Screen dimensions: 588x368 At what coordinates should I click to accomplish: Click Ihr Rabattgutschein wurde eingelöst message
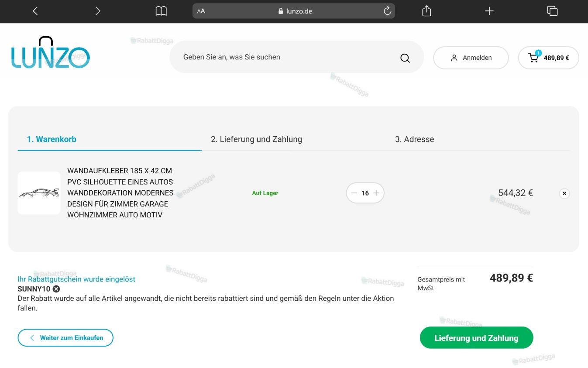pyautogui.click(x=76, y=279)
